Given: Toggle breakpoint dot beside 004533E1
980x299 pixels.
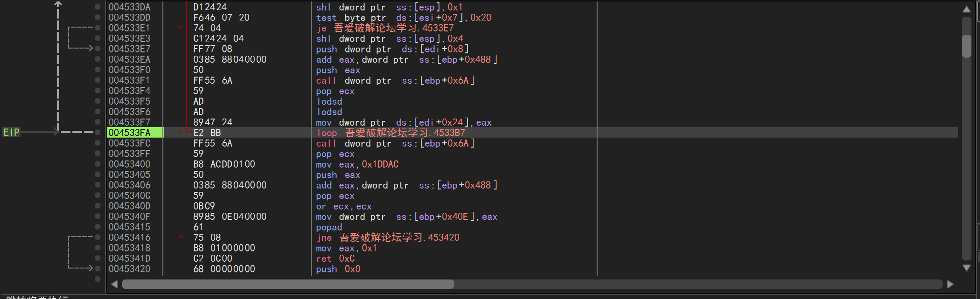Looking at the screenshot, I should [x=98, y=28].
